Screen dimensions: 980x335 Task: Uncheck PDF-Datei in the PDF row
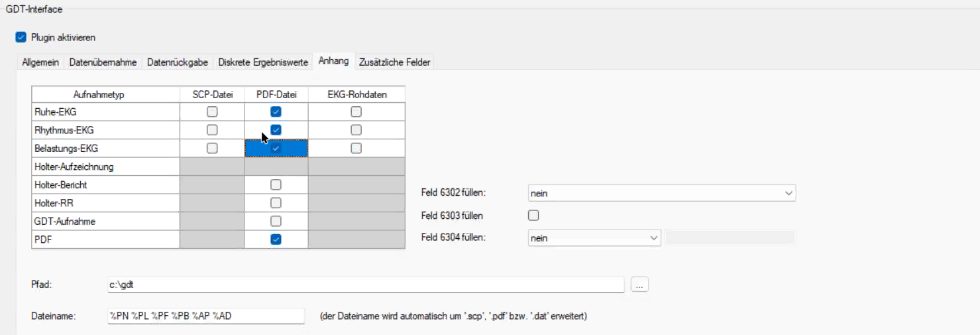pyautogui.click(x=276, y=239)
